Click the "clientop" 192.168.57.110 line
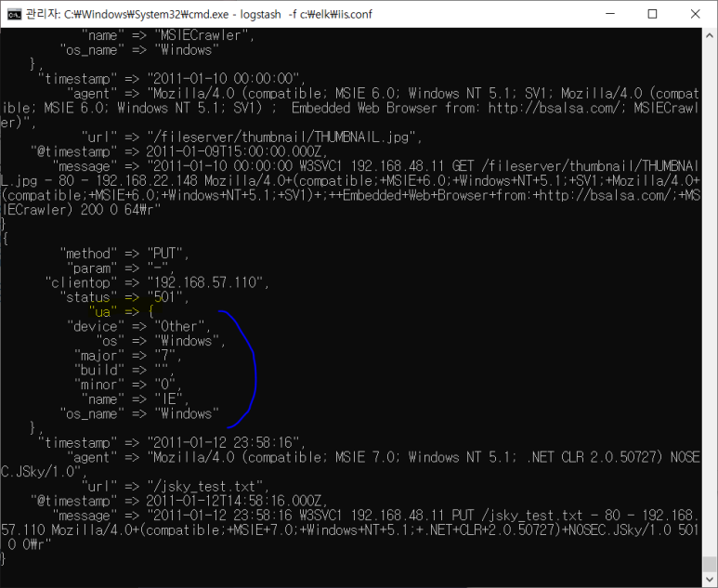The height and width of the screenshot is (588, 718). [x=157, y=282]
